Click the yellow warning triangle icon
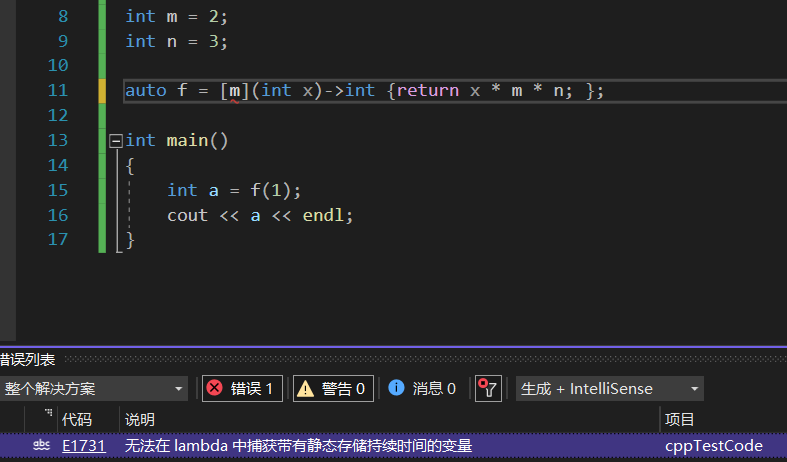Viewport: 787px width, 462px height. tap(305, 389)
